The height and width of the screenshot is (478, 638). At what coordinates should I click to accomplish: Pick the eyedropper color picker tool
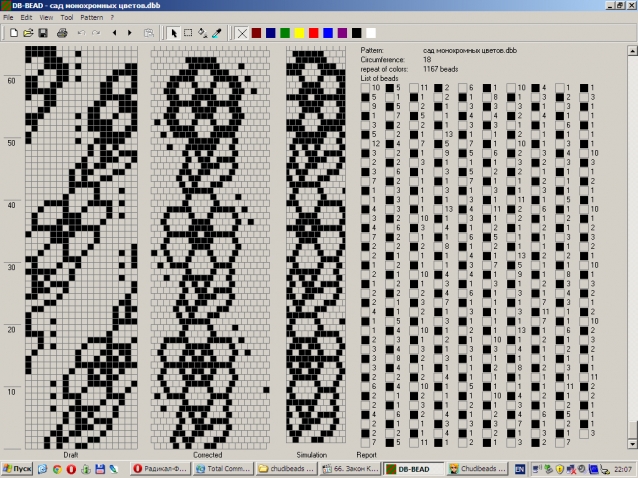coord(216,33)
